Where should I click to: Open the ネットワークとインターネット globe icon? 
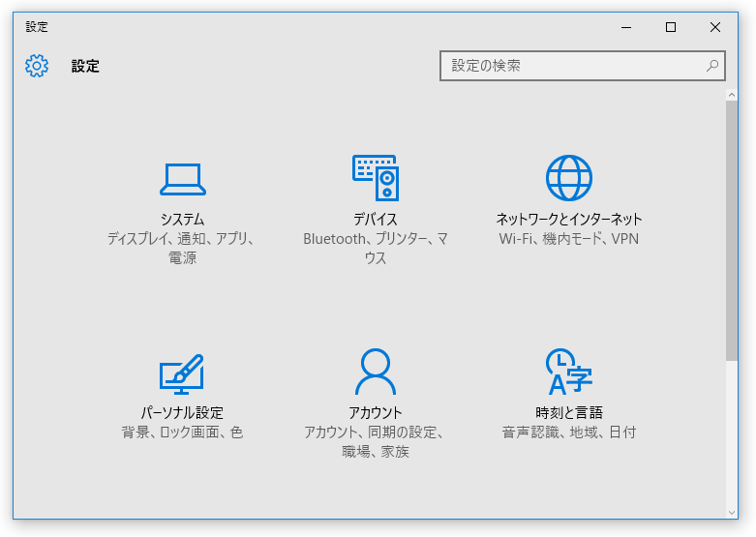(x=569, y=178)
